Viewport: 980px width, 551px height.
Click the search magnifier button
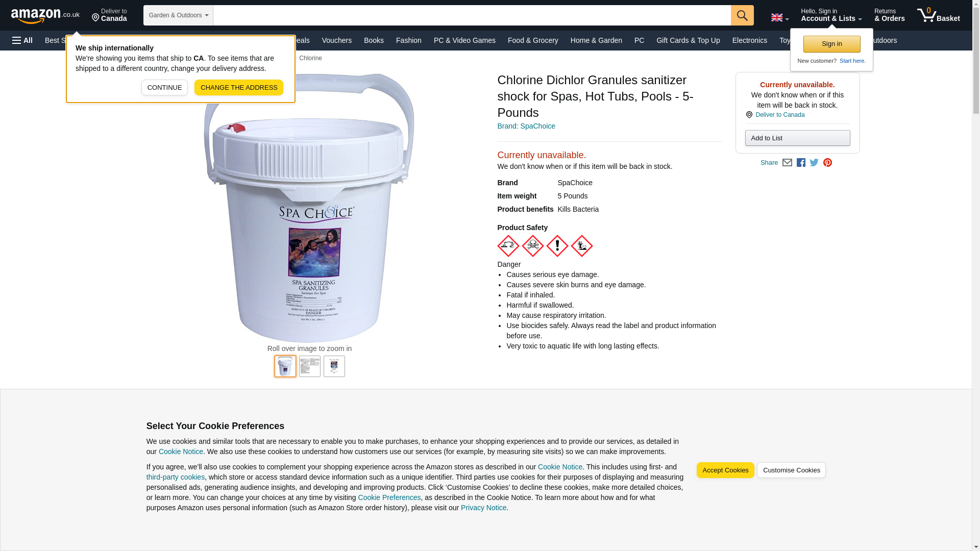pos(742,15)
